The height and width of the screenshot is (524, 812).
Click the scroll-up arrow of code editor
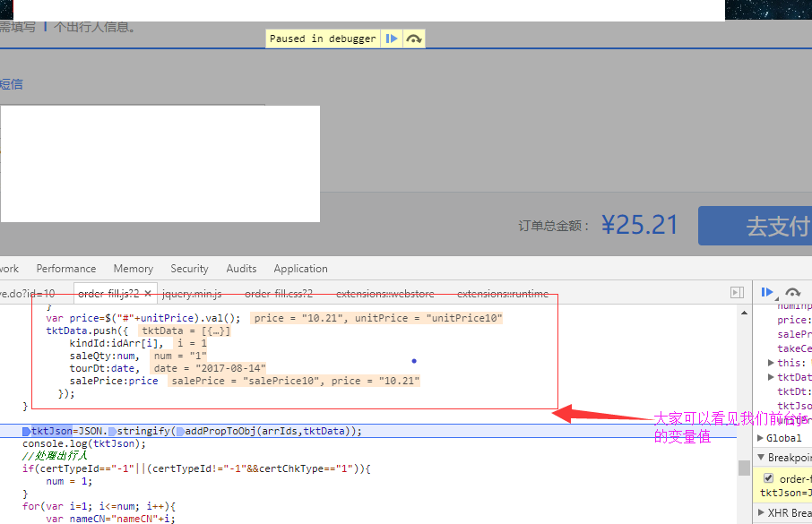pos(744,313)
